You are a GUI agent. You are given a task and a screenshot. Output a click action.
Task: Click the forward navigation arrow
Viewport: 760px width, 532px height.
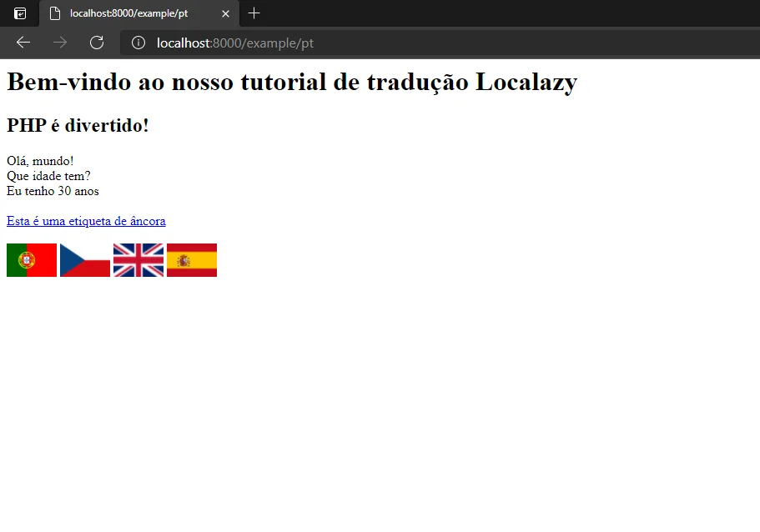(x=59, y=42)
